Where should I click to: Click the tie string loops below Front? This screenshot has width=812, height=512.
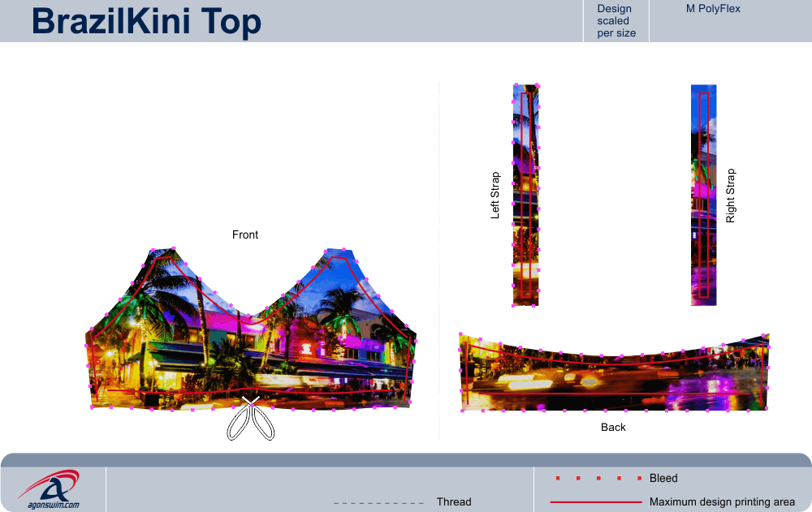(x=251, y=419)
